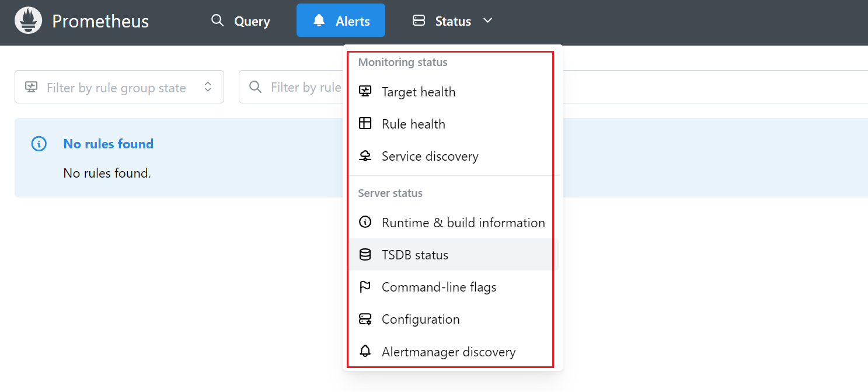Screen dimensions: 868x392
Task: Open Configuration menu item
Action: coord(454,319)
